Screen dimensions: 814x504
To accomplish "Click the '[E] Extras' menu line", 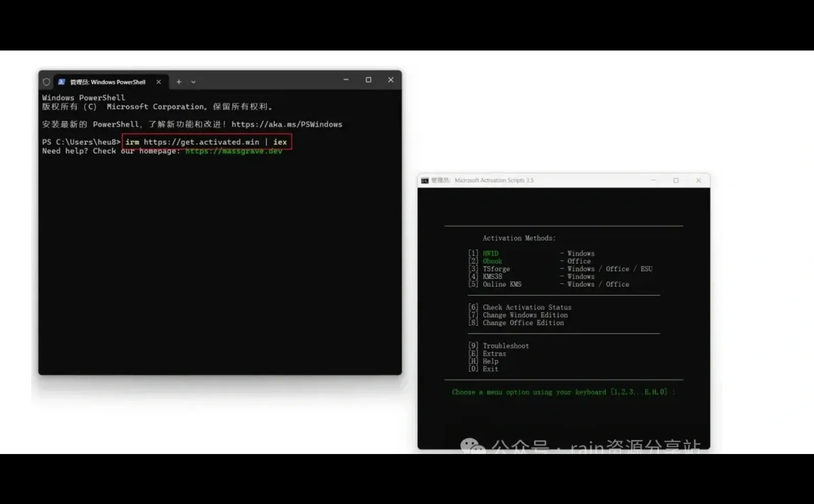I will tap(487, 354).
